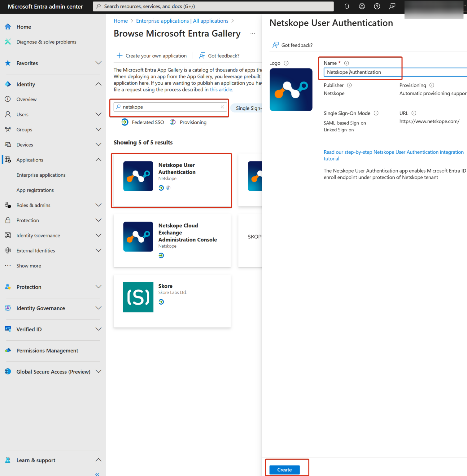Select the Applications icon in the sidebar
Viewport: 467px width, 476px height.
7,160
